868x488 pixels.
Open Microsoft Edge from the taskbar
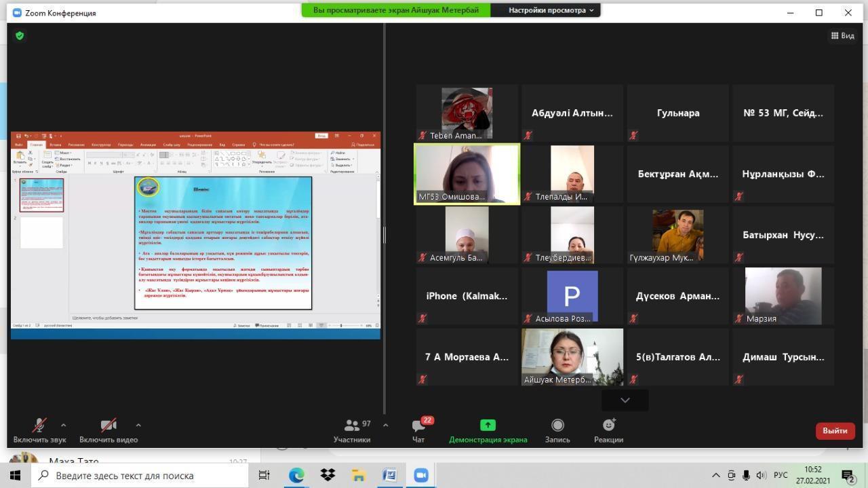pos(296,475)
